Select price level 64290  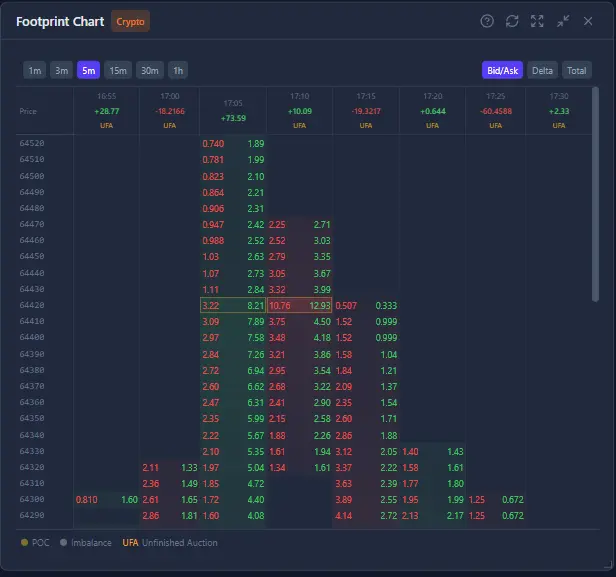32,515
